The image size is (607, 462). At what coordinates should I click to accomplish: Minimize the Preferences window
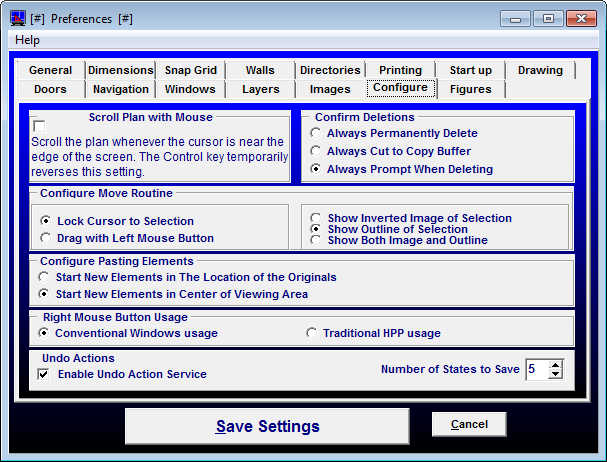click(x=515, y=19)
